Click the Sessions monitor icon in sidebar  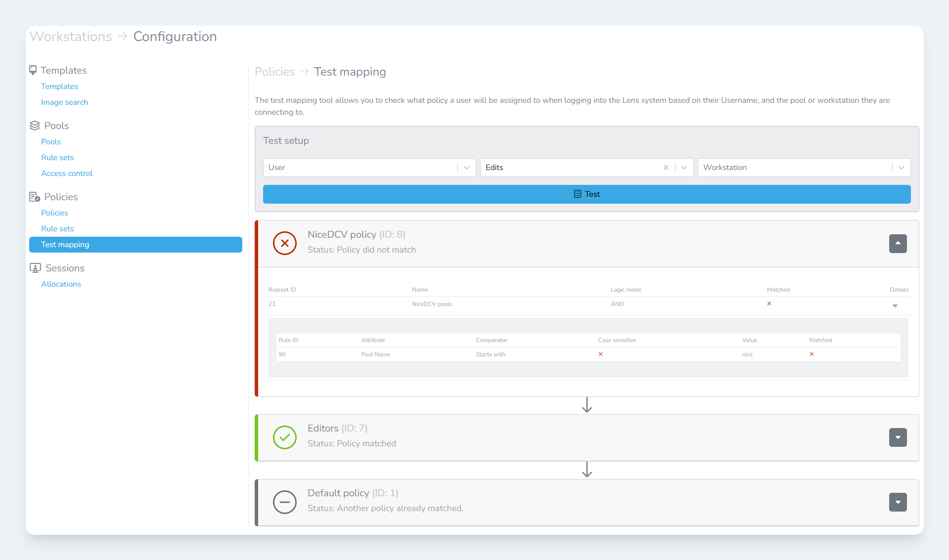point(35,268)
